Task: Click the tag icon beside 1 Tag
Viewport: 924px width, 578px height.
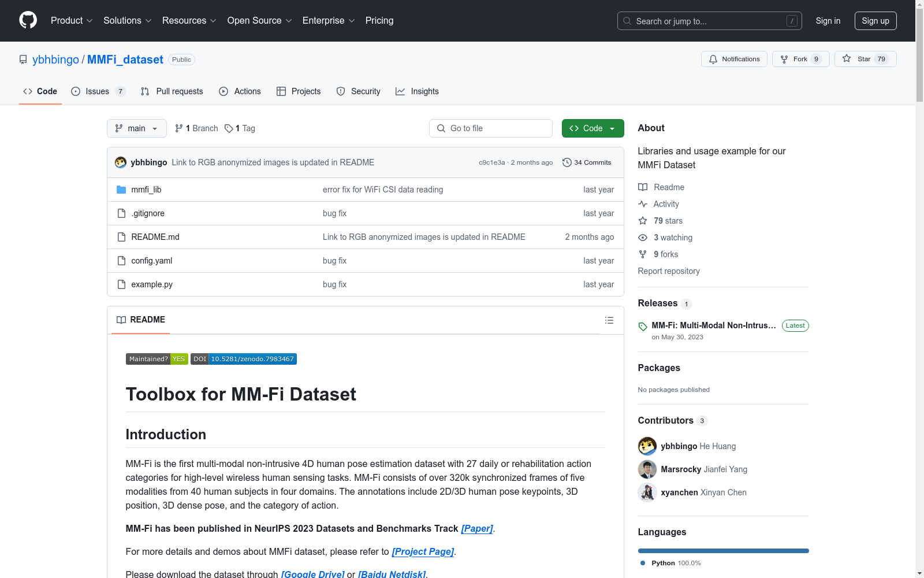Action: point(229,128)
